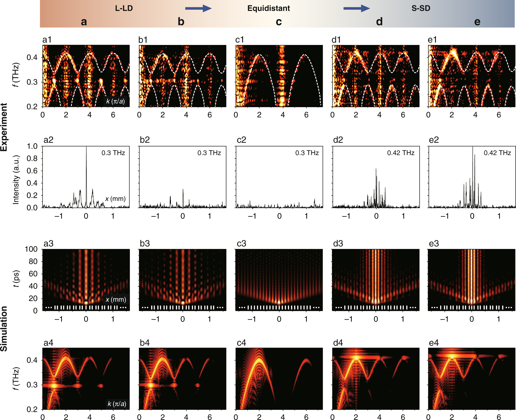Click the c1 equidistant dispersion plot

click(279, 76)
